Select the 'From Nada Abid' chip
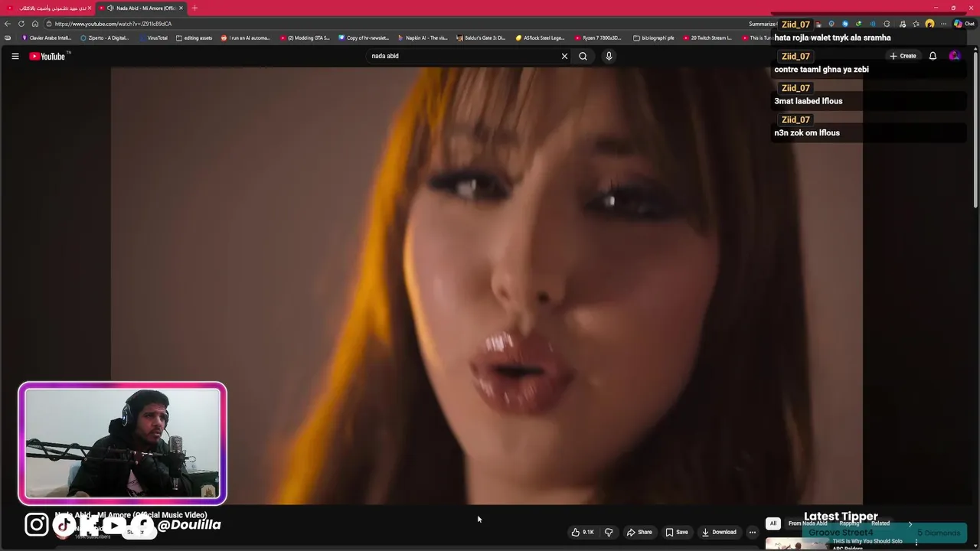This screenshot has height=551, width=980. point(808,523)
